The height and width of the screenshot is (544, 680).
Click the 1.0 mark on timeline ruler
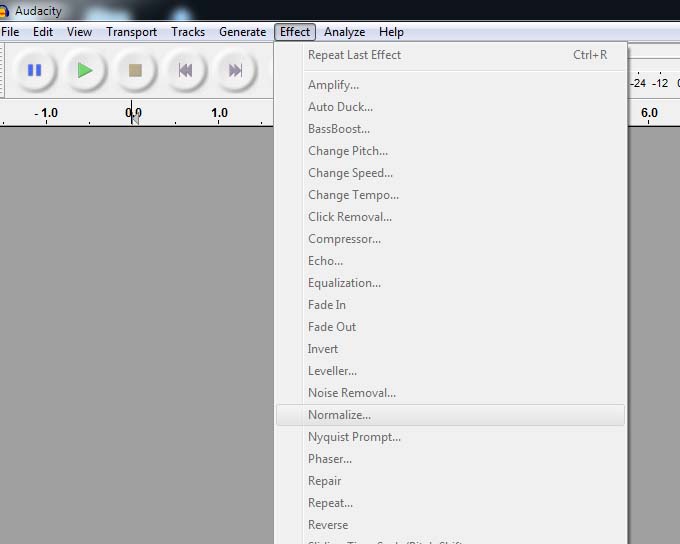point(219,113)
